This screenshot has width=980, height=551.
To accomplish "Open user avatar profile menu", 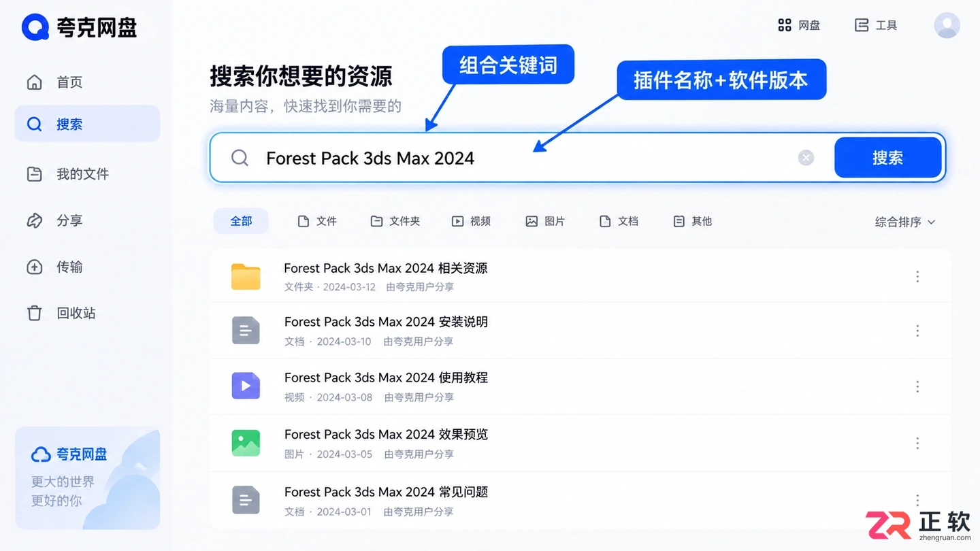I will 947,25.
